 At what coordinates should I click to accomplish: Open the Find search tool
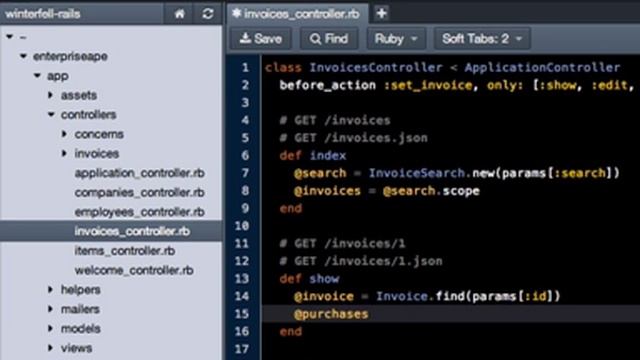click(329, 39)
